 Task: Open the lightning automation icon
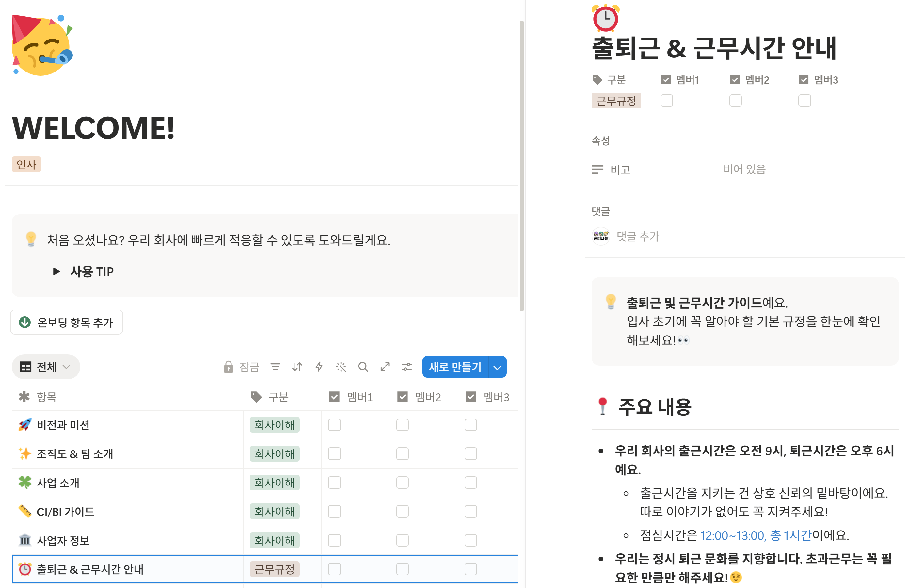click(319, 367)
